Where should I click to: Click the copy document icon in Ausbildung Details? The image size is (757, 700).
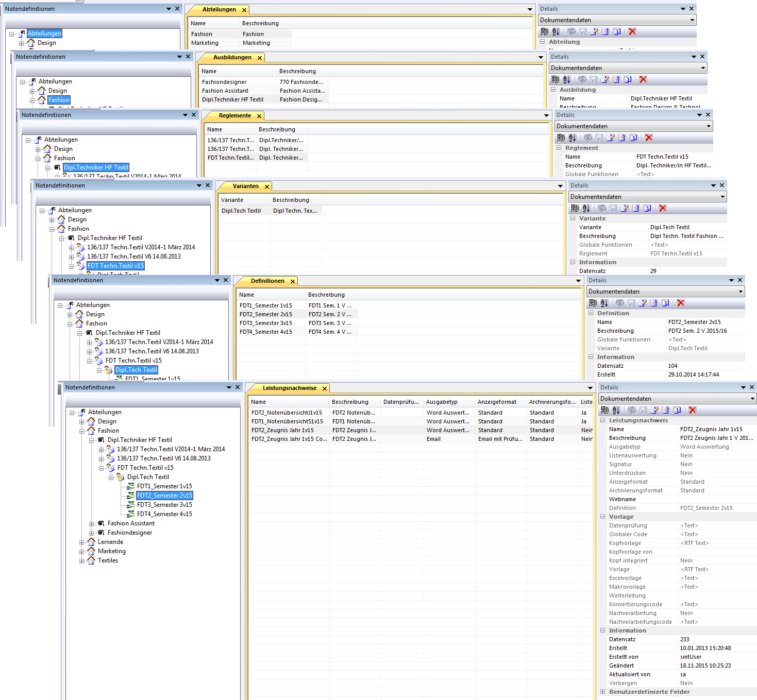tap(628, 80)
